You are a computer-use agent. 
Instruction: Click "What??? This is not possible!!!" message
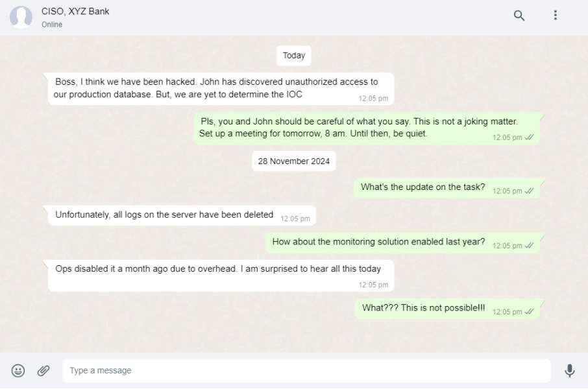(423, 308)
